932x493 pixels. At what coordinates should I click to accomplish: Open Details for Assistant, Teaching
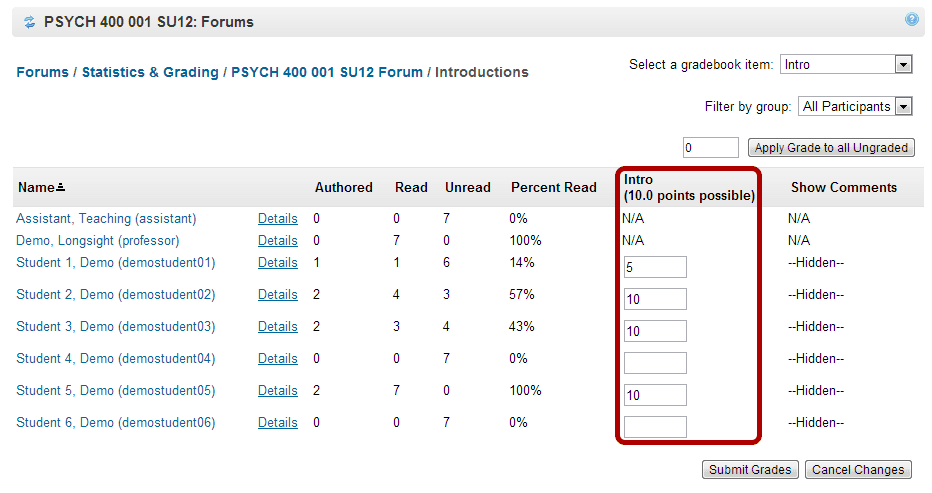[278, 218]
